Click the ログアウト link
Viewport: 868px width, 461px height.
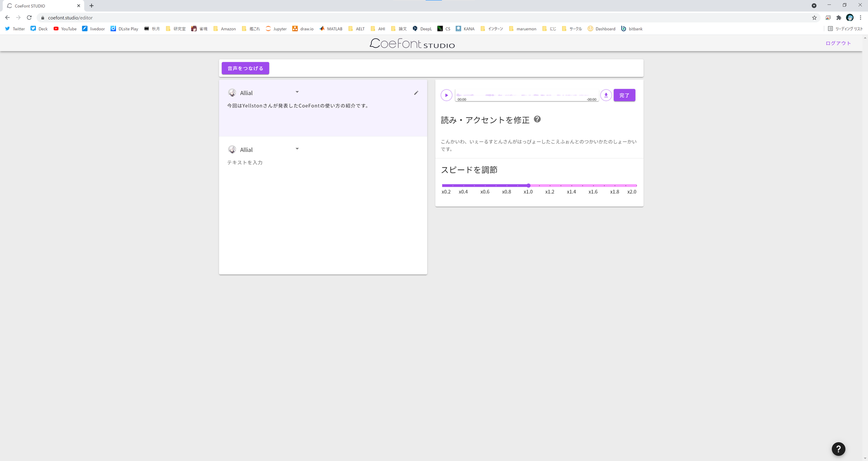(838, 43)
